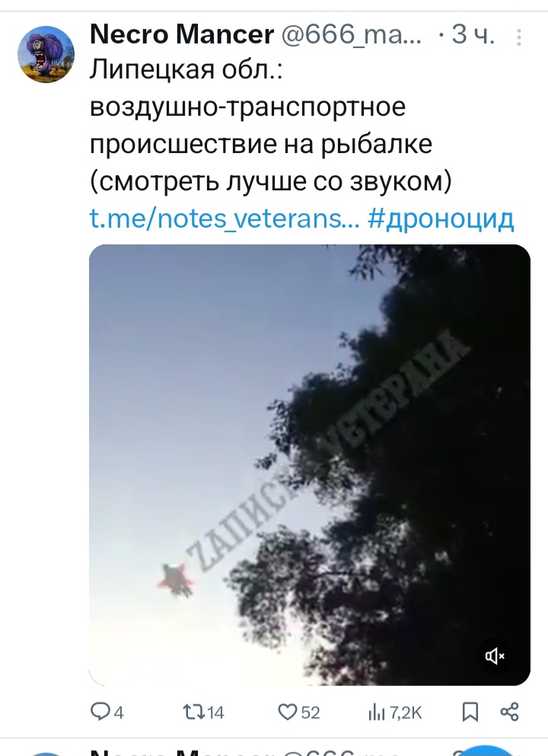Tap the retweet arrows icon
Viewport: 548px width, 756px height.
[x=193, y=712]
